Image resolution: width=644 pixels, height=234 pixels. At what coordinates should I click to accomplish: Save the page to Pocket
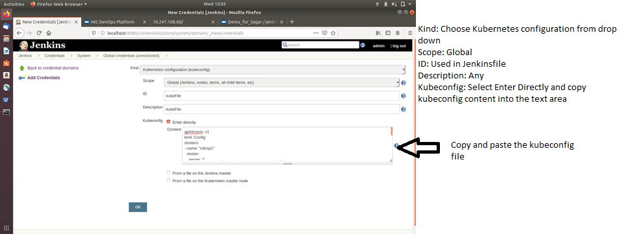(325, 33)
